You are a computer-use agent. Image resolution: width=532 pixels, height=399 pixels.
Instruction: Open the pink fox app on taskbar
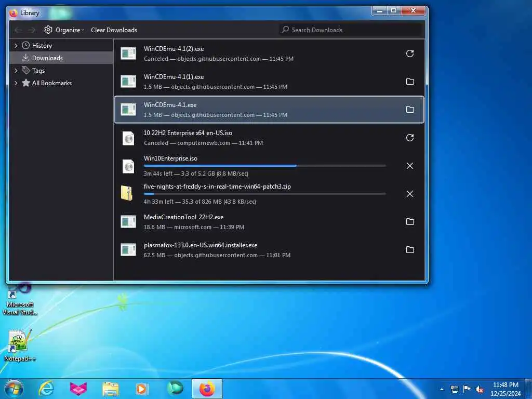click(78, 389)
